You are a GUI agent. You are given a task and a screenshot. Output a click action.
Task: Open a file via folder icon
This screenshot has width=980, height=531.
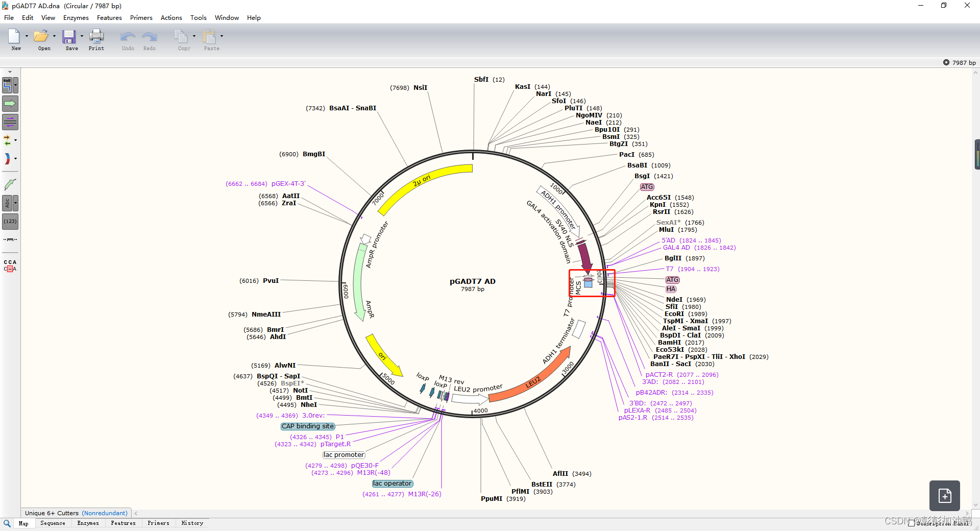coord(41,37)
